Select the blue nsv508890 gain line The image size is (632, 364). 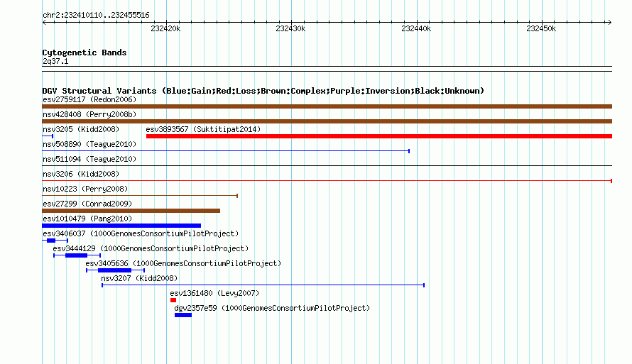click(226, 151)
